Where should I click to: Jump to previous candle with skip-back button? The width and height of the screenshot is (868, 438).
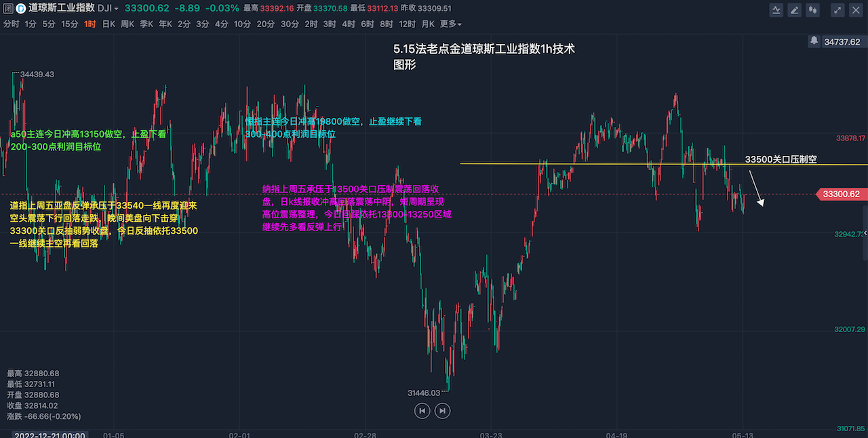[x=422, y=410]
